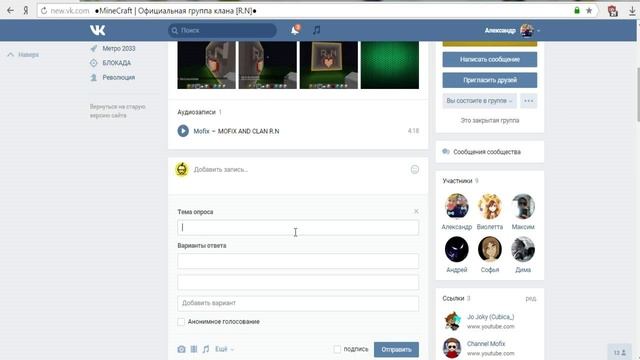Attach a video with the film icon

pyautogui.click(x=194, y=349)
